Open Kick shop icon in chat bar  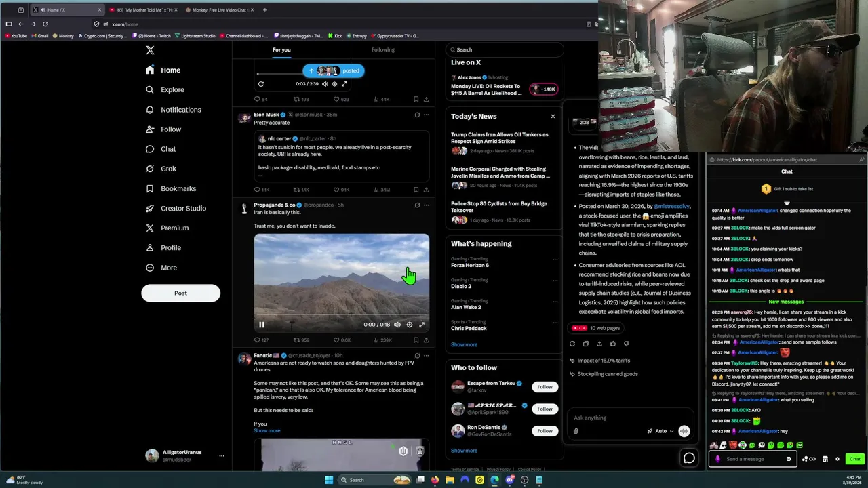[825, 459]
